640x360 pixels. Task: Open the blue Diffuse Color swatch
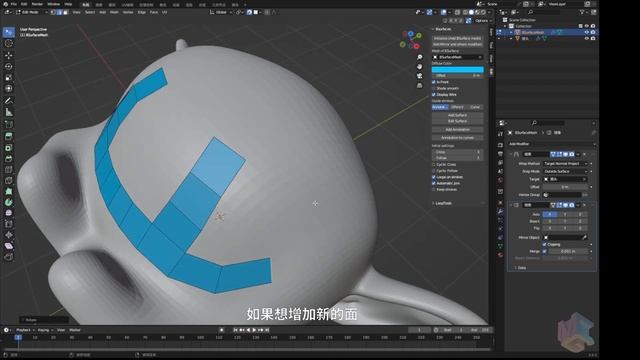[x=458, y=70]
